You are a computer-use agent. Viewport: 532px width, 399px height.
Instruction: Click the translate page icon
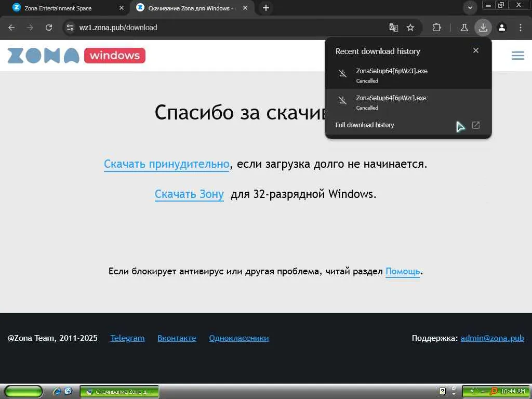(x=393, y=28)
